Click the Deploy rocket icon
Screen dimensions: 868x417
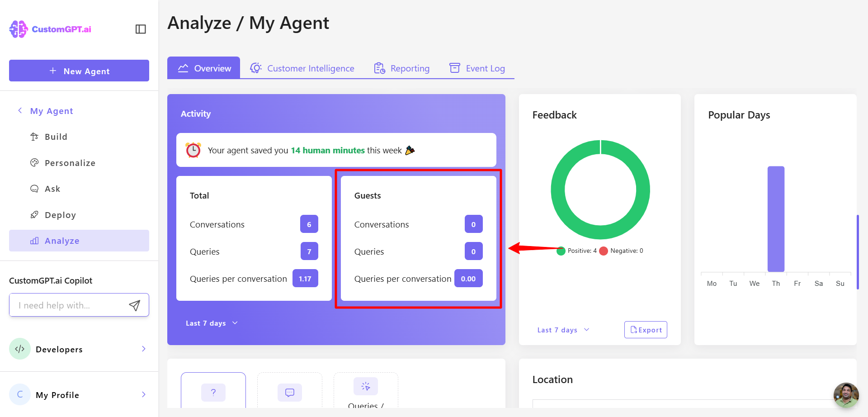coord(34,214)
